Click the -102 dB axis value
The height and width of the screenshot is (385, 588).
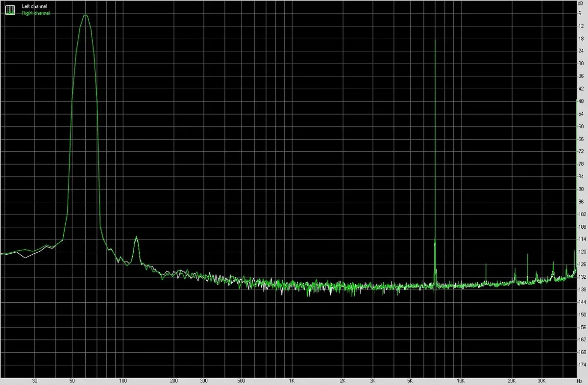582,214
